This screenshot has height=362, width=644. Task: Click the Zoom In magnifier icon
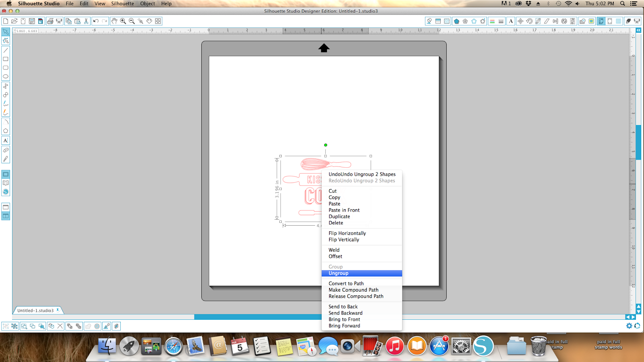[123, 21]
